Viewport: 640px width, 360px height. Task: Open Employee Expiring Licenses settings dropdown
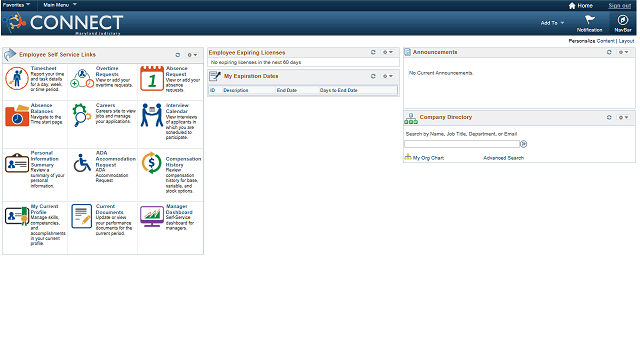pos(387,52)
